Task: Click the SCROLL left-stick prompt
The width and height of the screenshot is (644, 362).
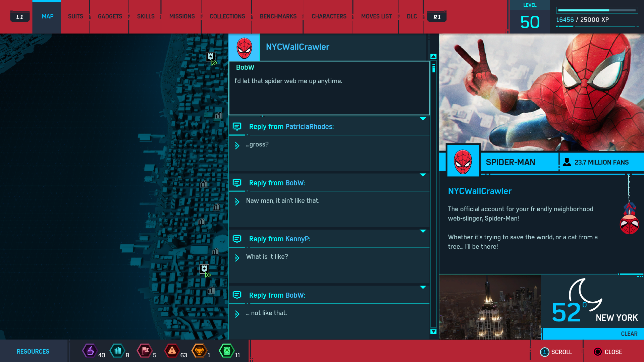Action: tap(556, 352)
